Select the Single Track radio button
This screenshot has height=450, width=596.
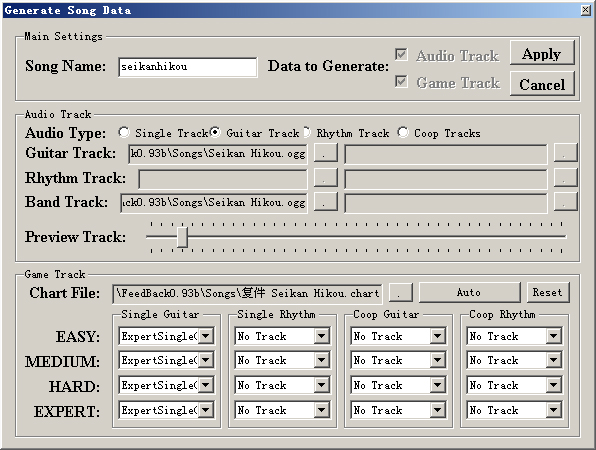(x=124, y=133)
